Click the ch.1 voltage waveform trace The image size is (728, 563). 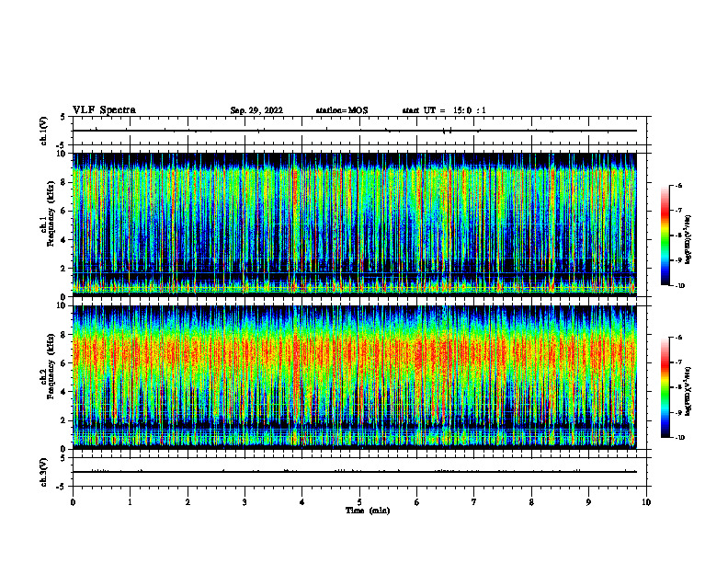355,131
